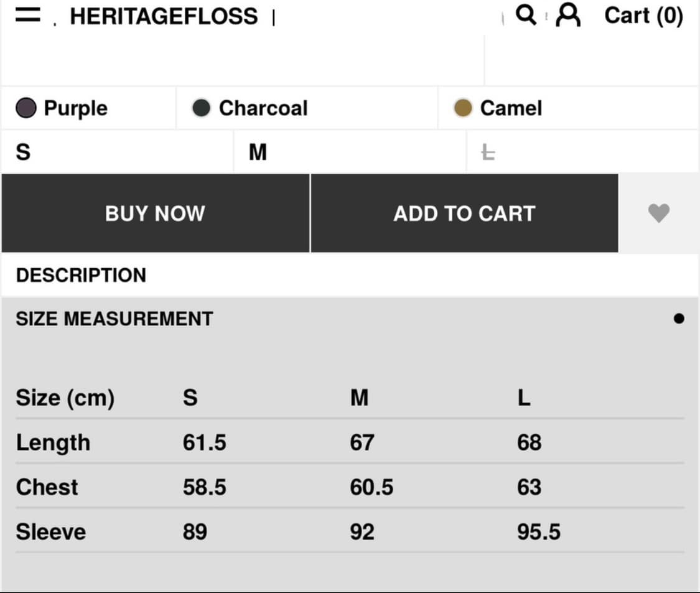The height and width of the screenshot is (593, 700).
Task: Click the Purple color dot icon
Action: (25, 108)
